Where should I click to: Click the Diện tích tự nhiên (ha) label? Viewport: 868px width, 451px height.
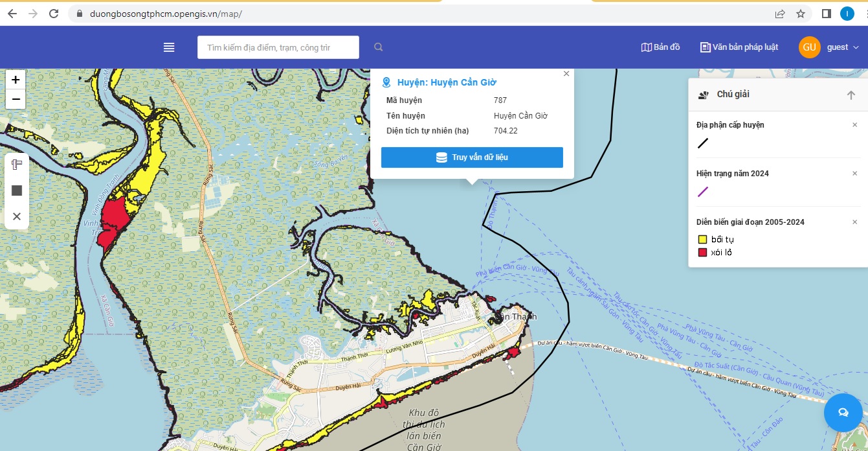pyautogui.click(x=428, y=131)
